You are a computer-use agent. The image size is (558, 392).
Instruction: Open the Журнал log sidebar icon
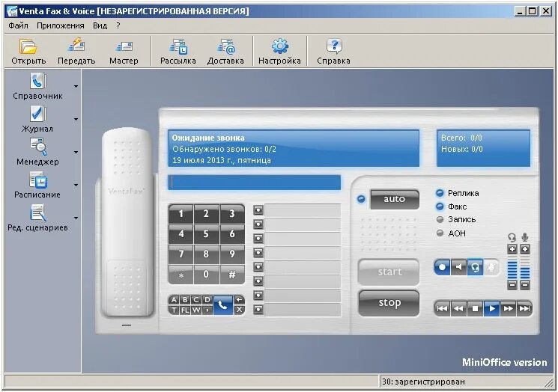pyautogui.click(x=37, y=119)
